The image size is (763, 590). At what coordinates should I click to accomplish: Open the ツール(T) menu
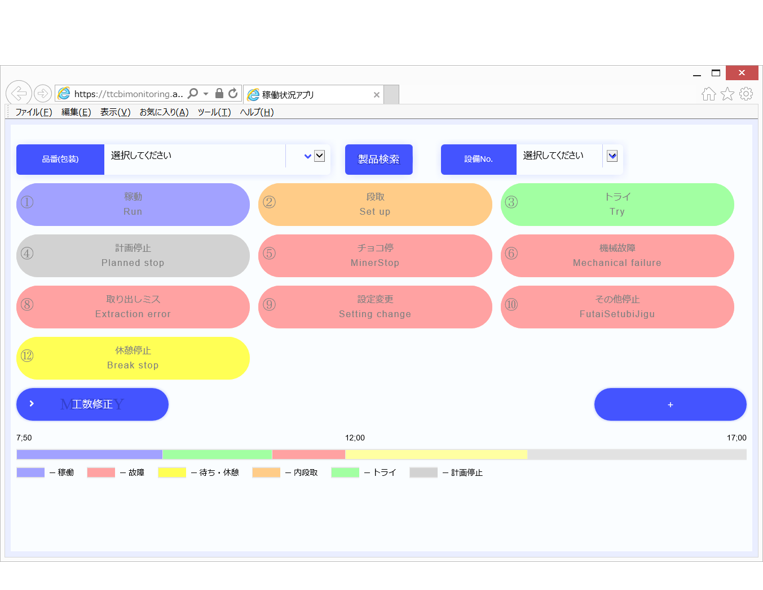coord(214,112)
